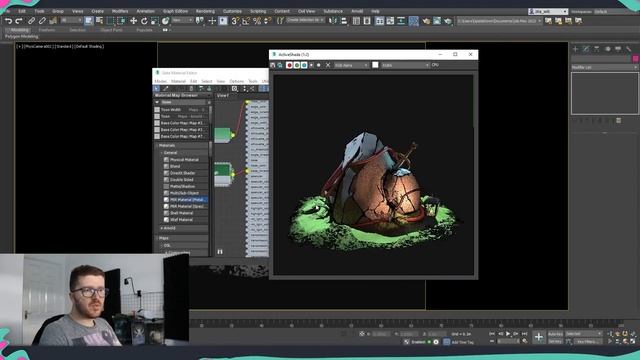Select the Select and Link tool
640x360 pixels.
pyautogui.click(x=31, y=20)
